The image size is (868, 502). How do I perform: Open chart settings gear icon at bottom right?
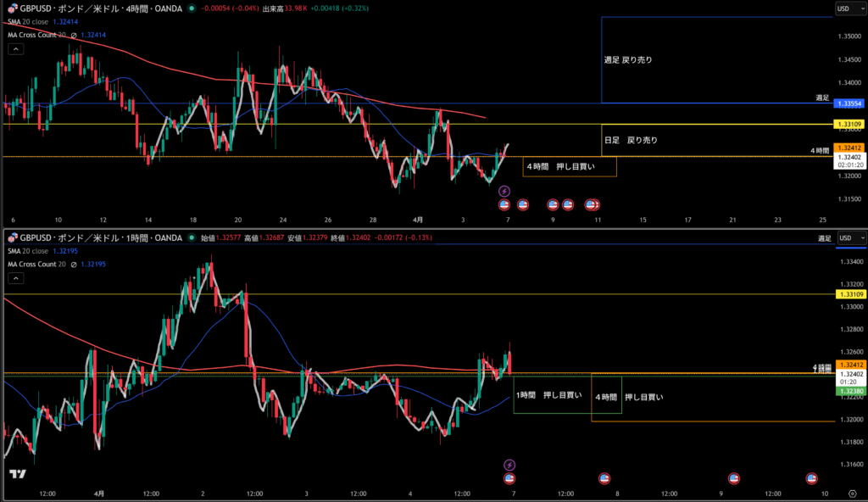click(851, 493)
